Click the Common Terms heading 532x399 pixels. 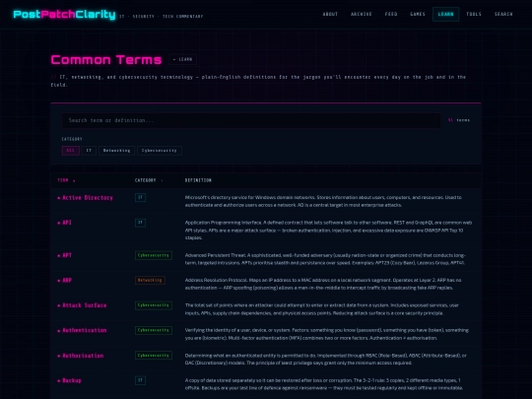(x=106, y=60)
